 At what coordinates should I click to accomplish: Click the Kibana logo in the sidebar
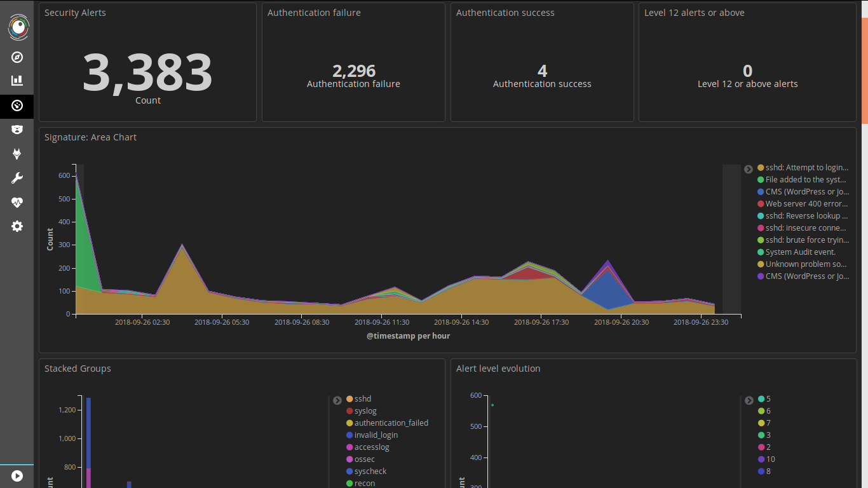coord(18,26)
